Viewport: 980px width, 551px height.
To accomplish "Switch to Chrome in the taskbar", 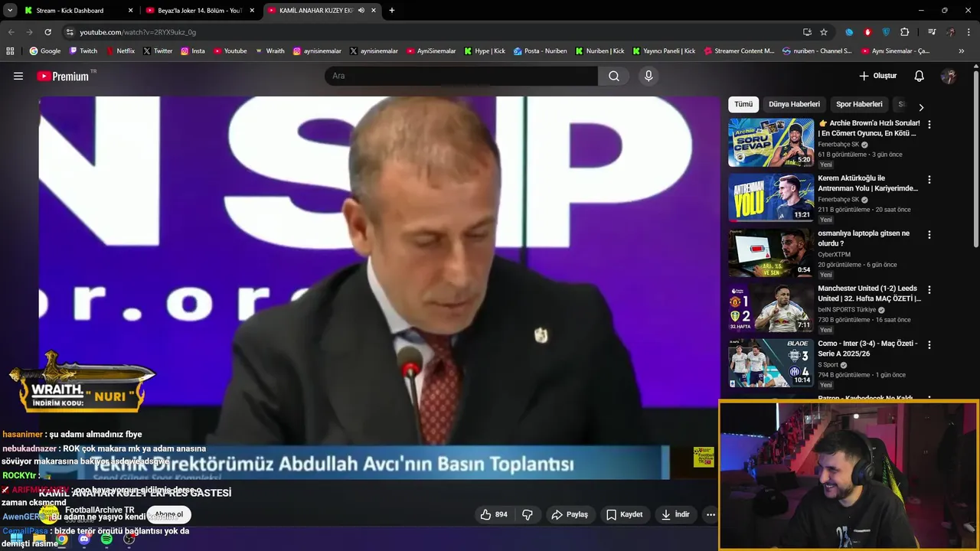I will (x=61, y=540).
